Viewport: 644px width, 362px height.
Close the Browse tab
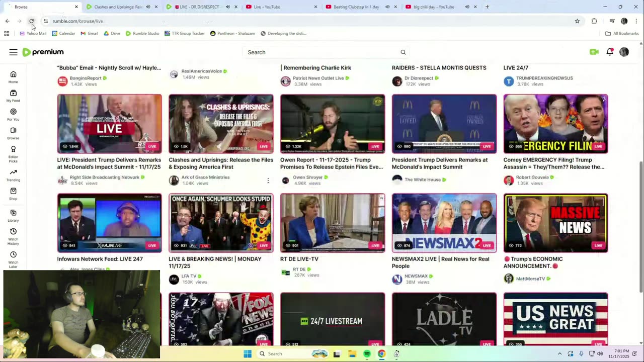point(76,7)
